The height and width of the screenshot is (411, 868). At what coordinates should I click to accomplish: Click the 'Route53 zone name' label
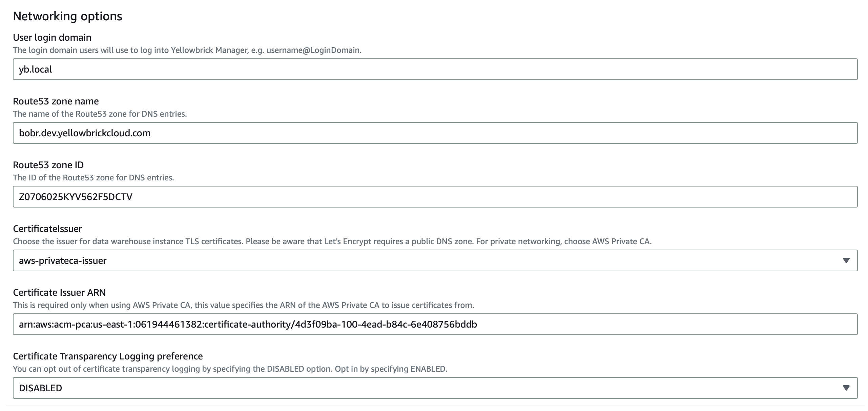pyautogui.click(x=56, y=101)
